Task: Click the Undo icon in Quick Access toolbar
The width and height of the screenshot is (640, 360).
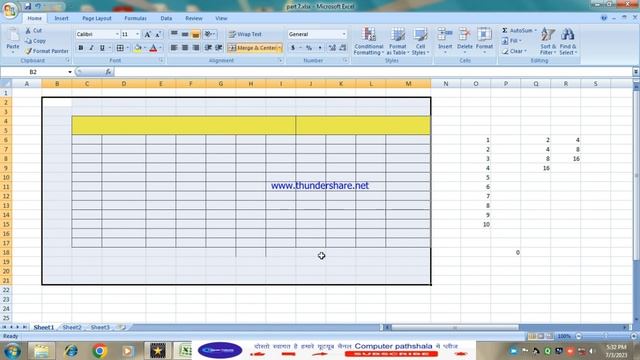Action: coord(38,7)
